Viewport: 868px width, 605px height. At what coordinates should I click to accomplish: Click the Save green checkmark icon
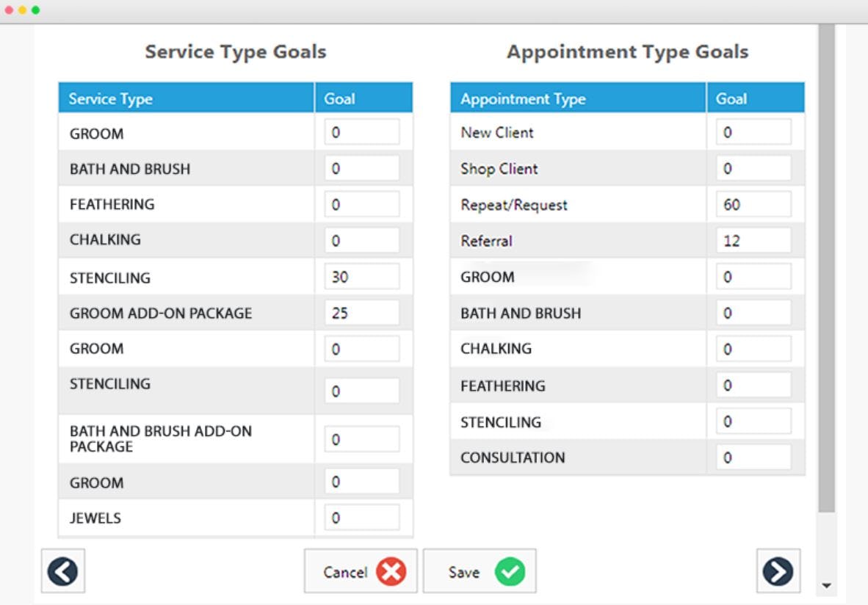[x=511, y=570]
